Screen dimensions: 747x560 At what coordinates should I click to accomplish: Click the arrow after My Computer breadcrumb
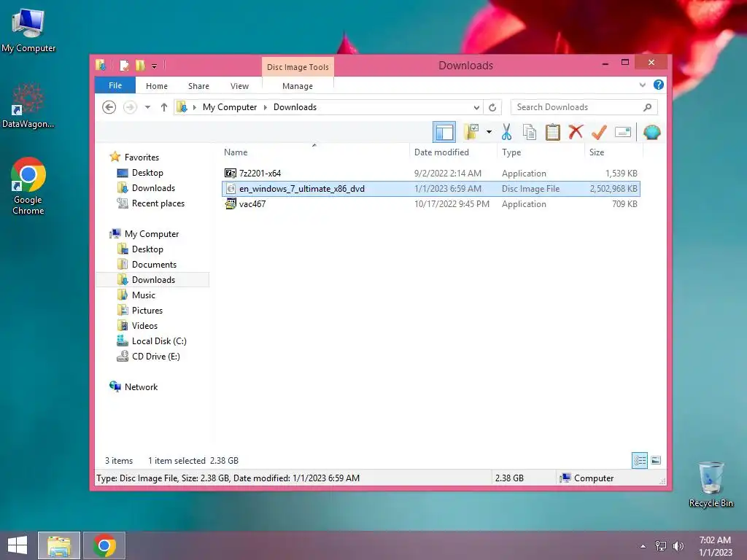click(x=266, y=107)
